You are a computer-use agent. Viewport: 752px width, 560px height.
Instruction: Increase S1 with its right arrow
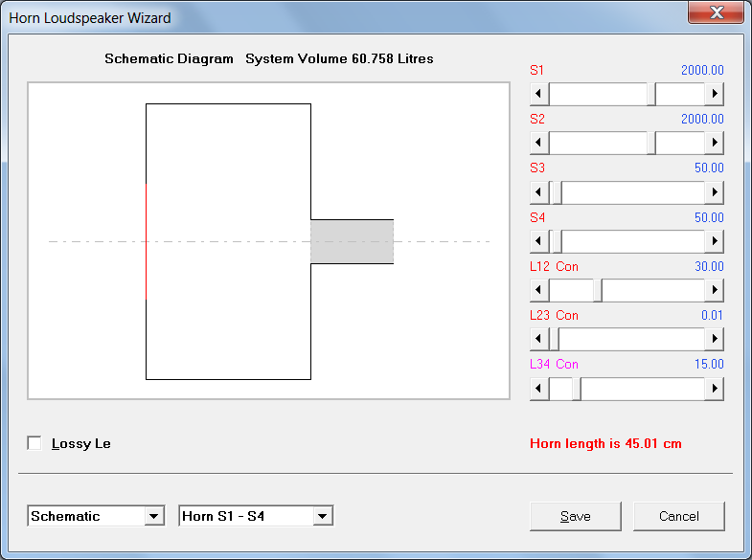point(714,94)
